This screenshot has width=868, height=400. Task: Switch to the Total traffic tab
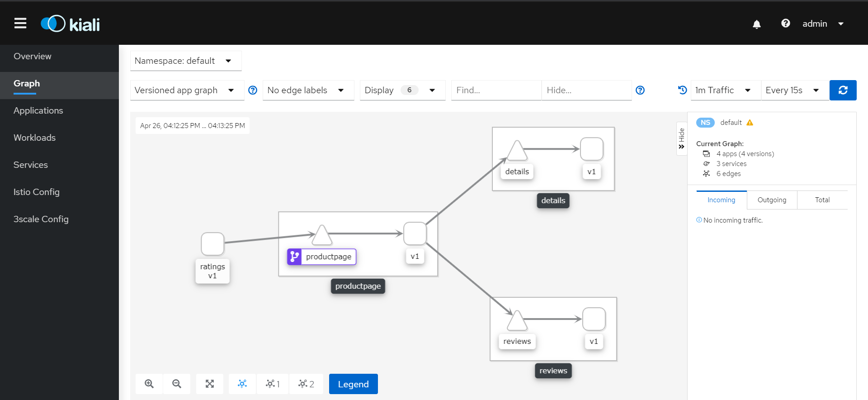(822, 200)
